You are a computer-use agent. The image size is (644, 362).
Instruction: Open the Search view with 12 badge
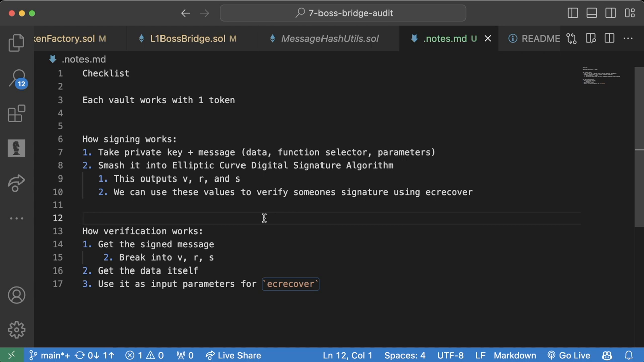pyautogui.click(x=17, y=78)
